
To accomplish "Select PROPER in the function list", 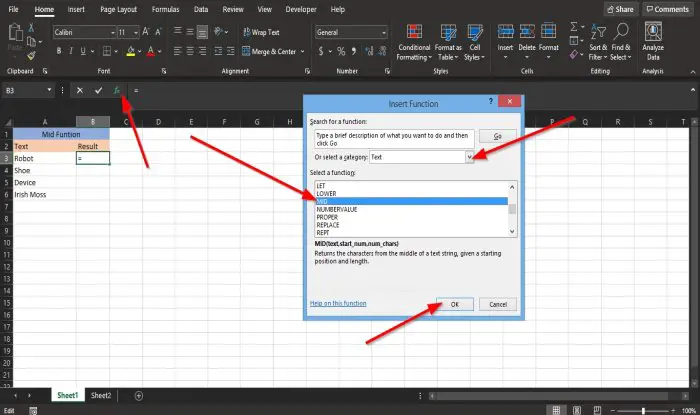I will tap(411, 217).
